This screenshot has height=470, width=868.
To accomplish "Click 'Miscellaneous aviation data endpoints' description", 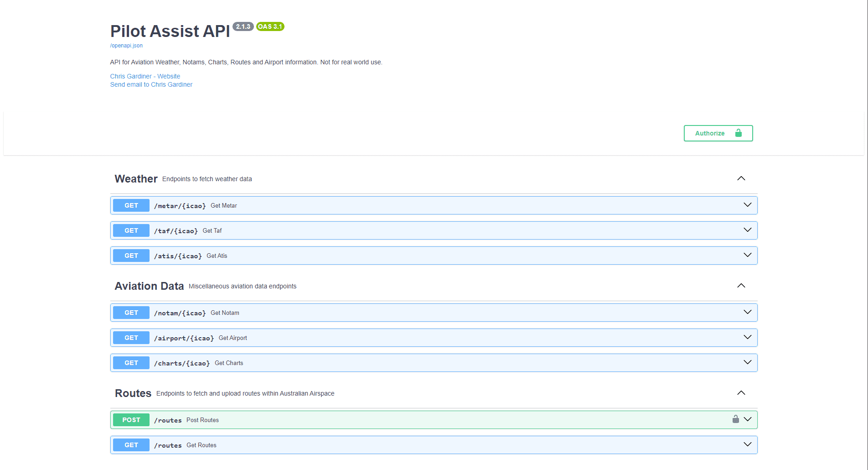I will (243, 286).
